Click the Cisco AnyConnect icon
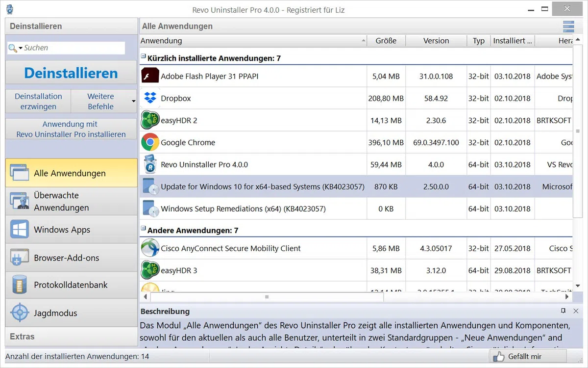Screen dimensions: 588x368 tap(150, 248)
